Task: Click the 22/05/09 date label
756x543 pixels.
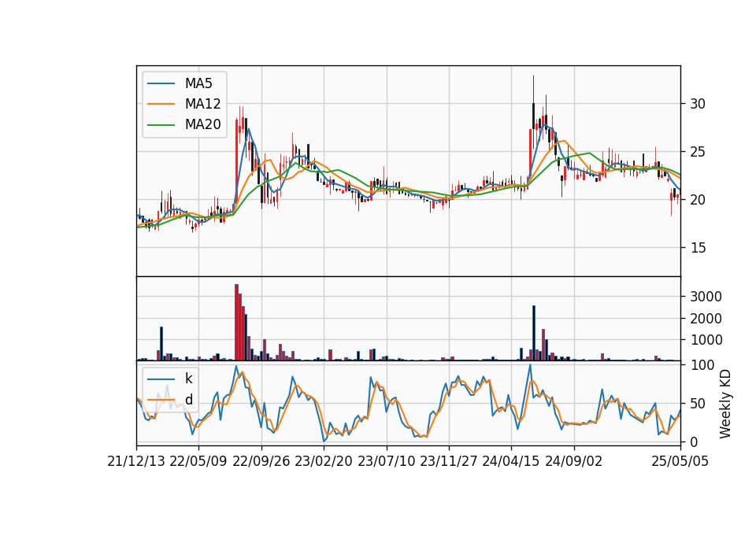Action: (x=198, y=461)
